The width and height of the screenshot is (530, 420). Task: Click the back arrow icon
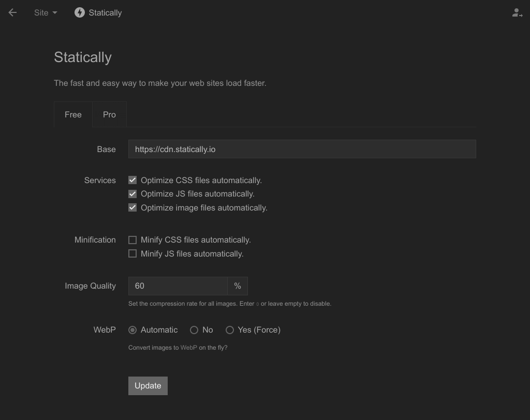point(12,12)
